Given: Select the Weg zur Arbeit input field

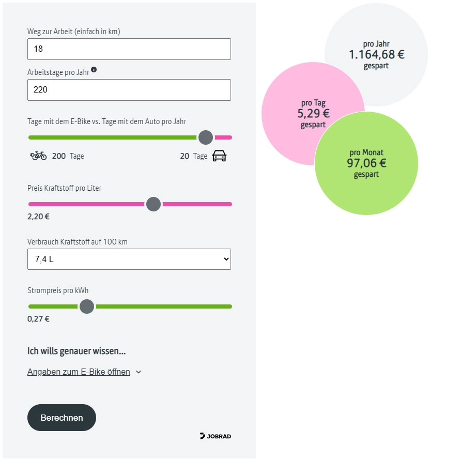Looking at the screenshot, I should point(129,49).
